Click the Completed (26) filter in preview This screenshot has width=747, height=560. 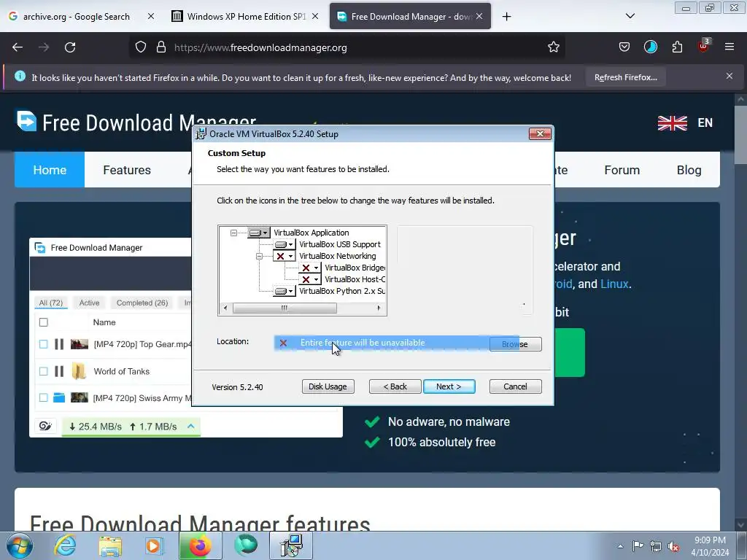point(142,303)
